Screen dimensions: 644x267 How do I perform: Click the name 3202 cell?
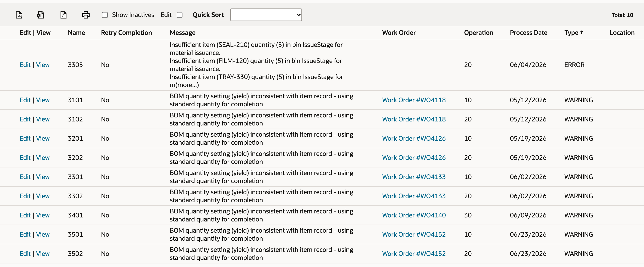click(x=75, y=158)
